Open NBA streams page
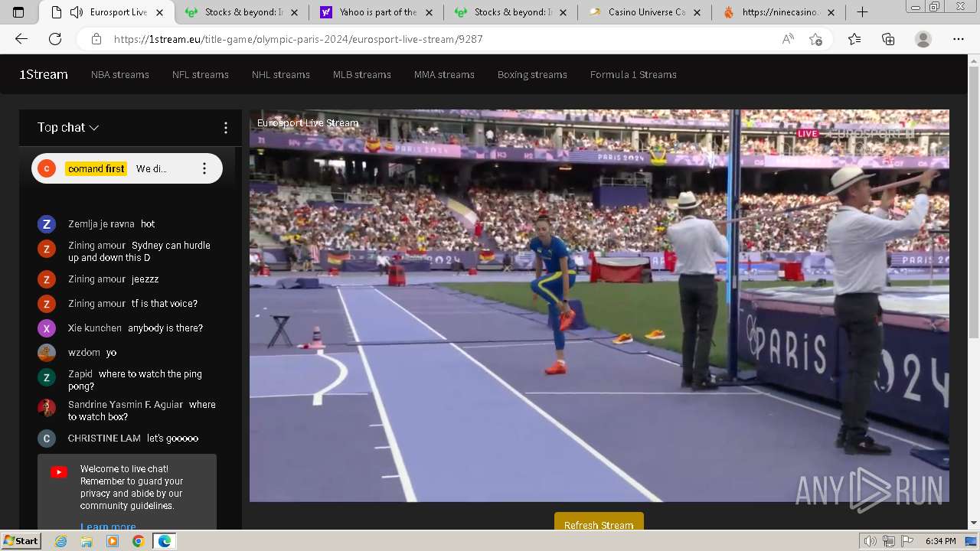This screenshot has width=980, height=551. click(120, 74)
